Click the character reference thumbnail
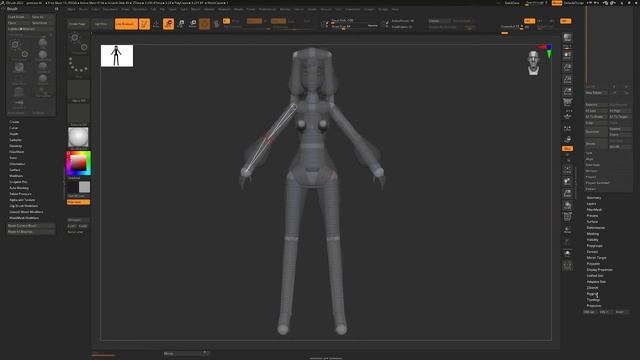Viewport: 640px width, 360px height. pyautogui.click(x=117, y=56)
